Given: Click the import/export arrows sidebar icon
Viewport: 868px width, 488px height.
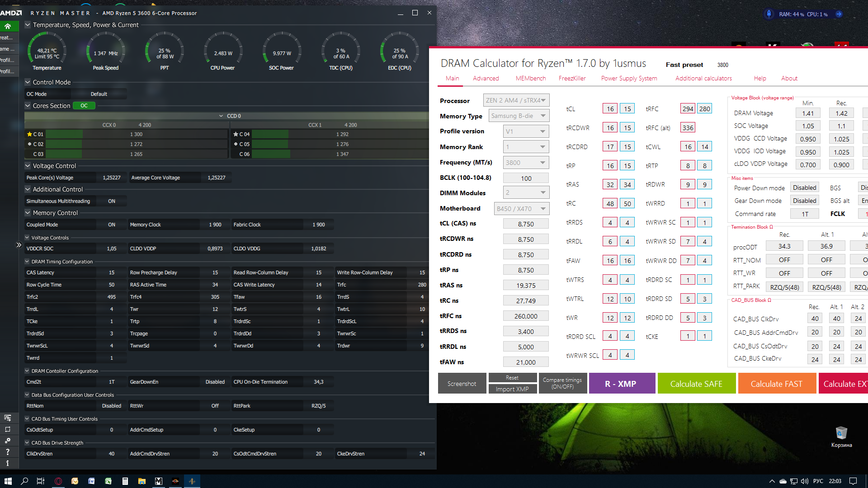Looking at the screenshot, I should click(8, 418).
